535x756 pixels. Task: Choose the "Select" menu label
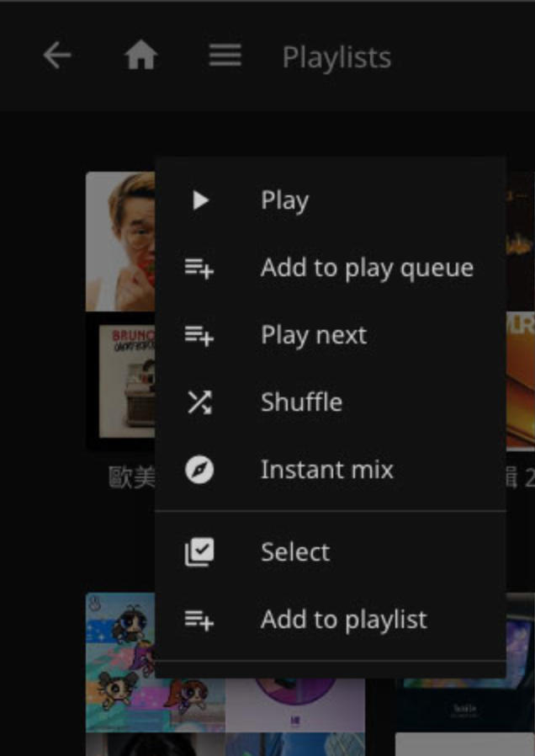point(295,552)
